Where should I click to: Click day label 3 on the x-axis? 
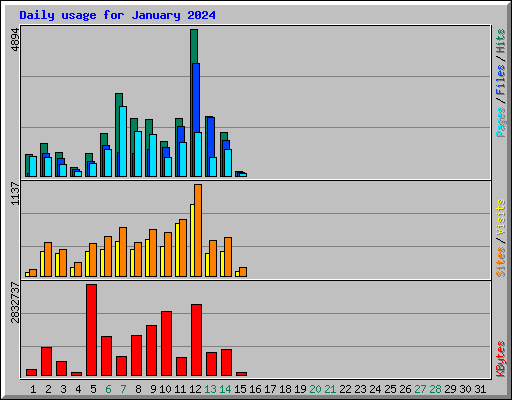[x=63, y=389]
